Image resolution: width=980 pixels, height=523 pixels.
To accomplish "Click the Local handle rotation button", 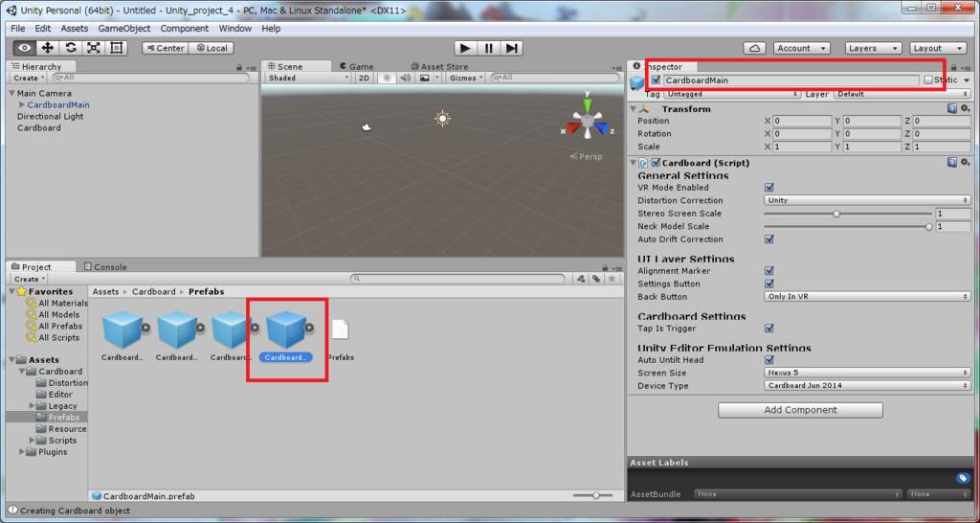I will (212, 48).
